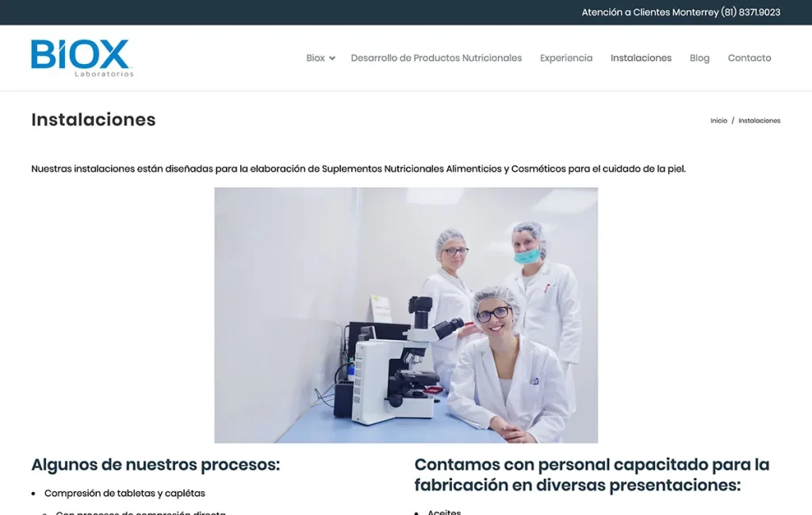Click the Inicio breadcrumb link
Image resolution: width=812 pixels, height=515 pixels.
[x=718, y=120]
